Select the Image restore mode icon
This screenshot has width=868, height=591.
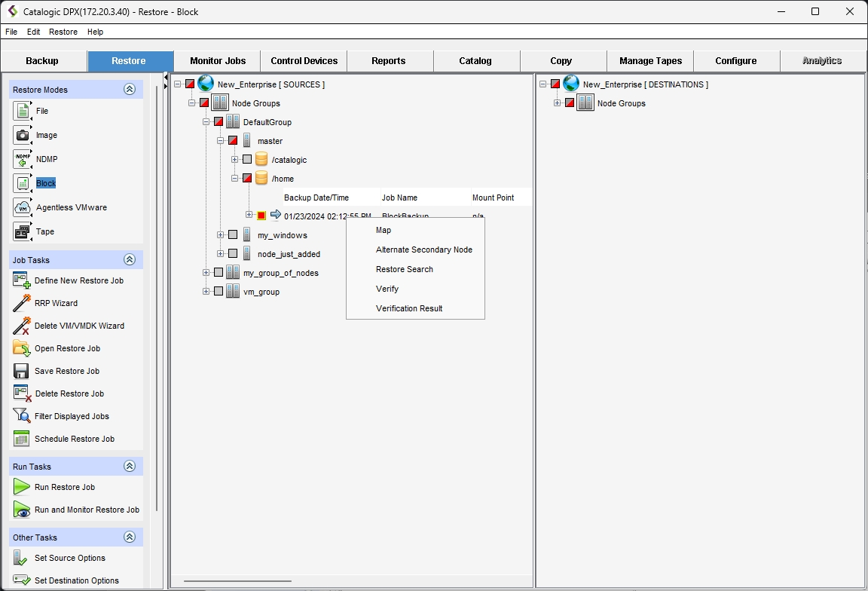point(23,136)
